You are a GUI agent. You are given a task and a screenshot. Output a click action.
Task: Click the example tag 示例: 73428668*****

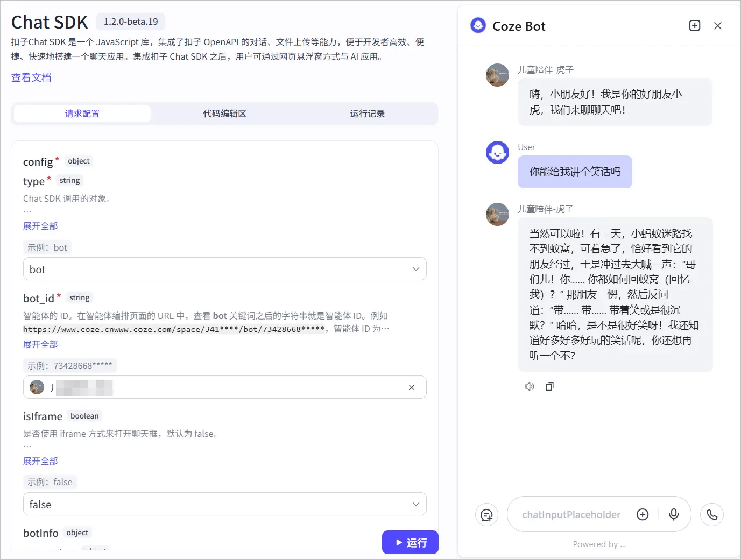coord(70,366)
